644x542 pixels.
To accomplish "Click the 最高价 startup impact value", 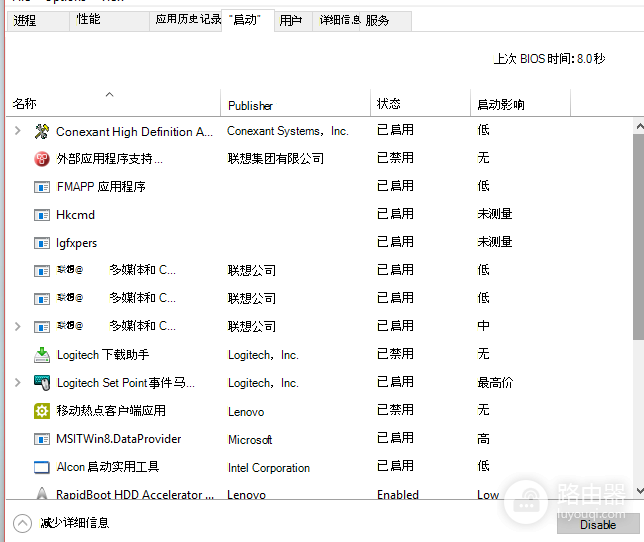I will 495,382.
